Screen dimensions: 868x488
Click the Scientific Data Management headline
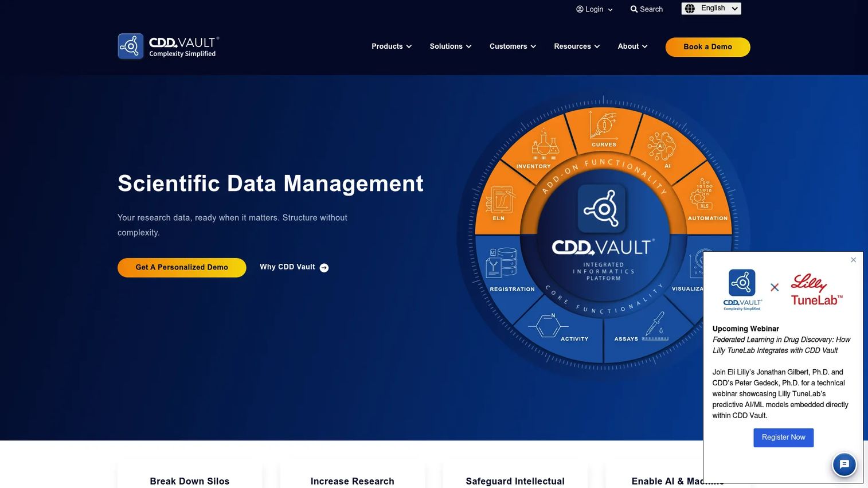tap(271, 184)
